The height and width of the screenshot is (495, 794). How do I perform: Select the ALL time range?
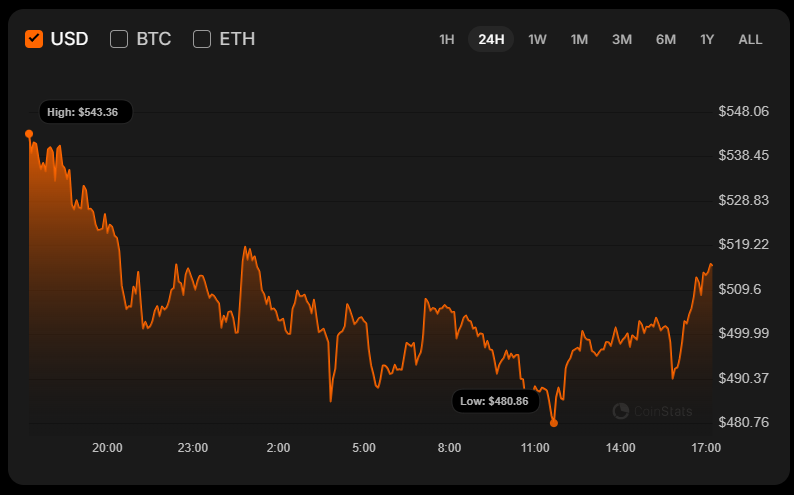coord(750,39)
